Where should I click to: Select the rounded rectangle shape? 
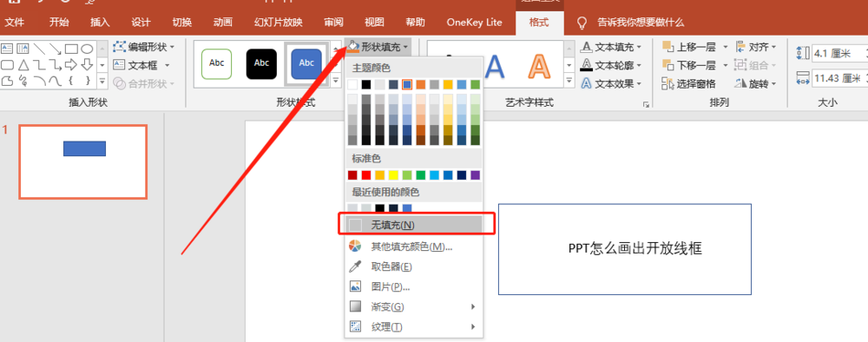click(x=7, y=65)
